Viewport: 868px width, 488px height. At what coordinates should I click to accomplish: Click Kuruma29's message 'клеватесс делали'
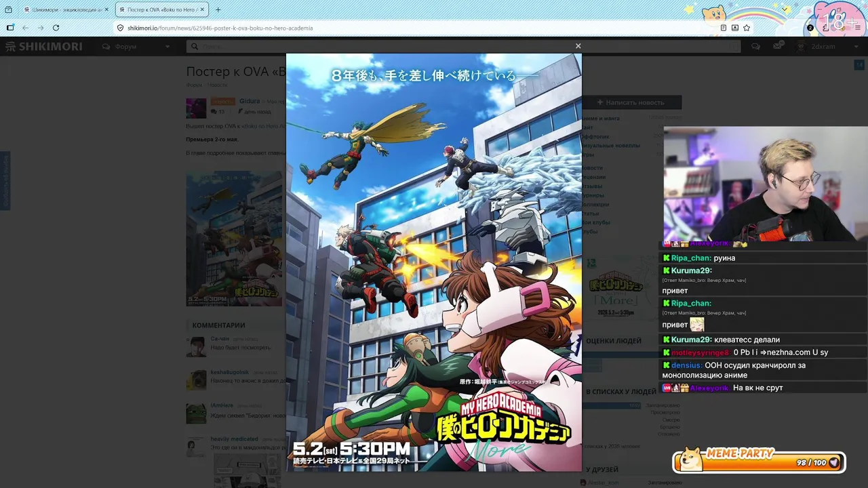(x=747, y=340)
